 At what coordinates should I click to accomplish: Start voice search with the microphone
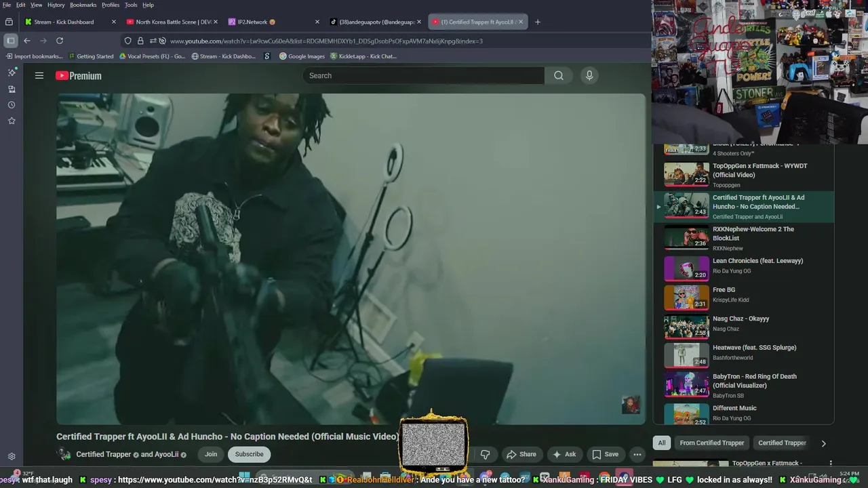589,76
